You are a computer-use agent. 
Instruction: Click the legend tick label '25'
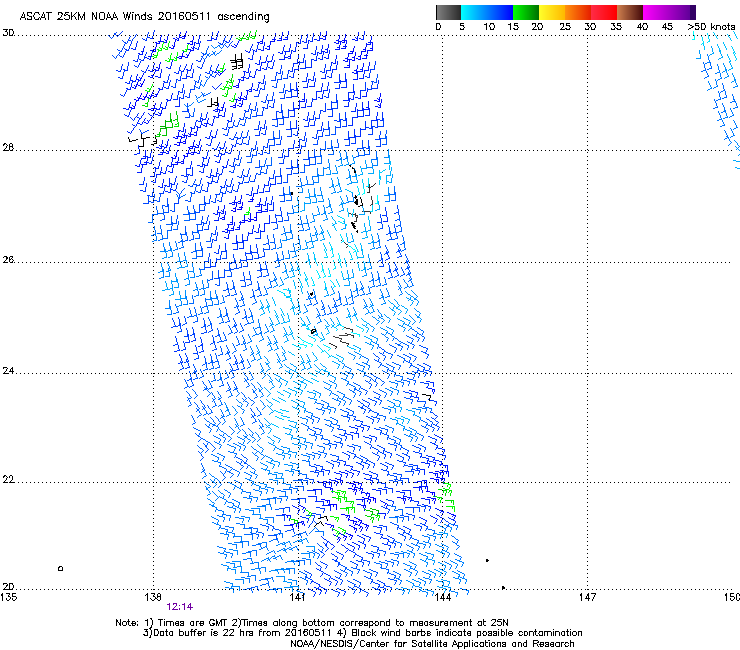point(565,27)
